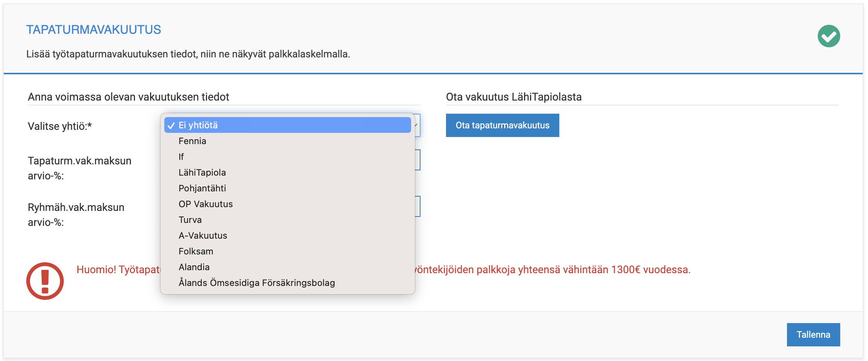Choose Ålands Ömsesidiga Försäkringsbolag option
The image size is (868, 361).
pyautogui.click(x=257, y=283)
